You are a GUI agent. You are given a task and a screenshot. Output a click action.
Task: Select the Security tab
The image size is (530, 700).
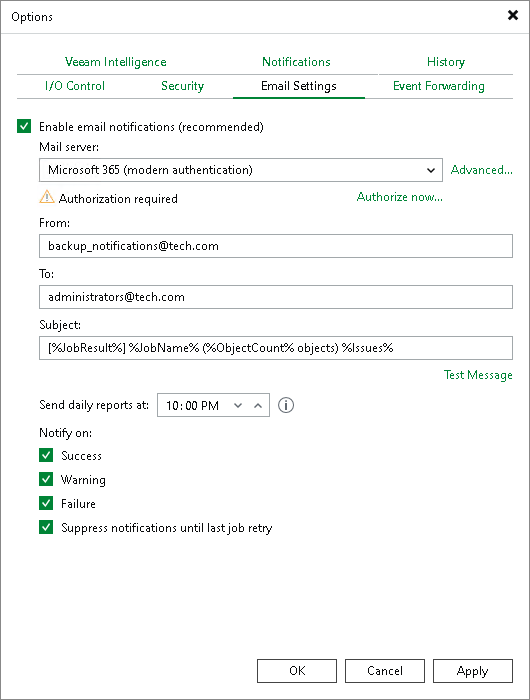[183, 86]
